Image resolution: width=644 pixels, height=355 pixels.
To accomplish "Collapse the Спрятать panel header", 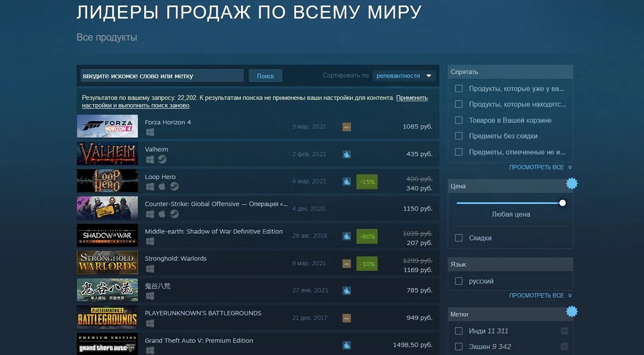I will 510,72.
